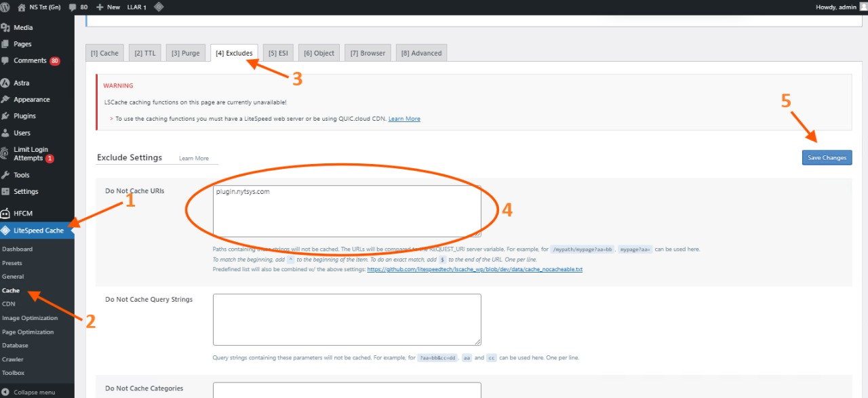Switch to [1] Cache tab
868x398 pixels.
104,53
